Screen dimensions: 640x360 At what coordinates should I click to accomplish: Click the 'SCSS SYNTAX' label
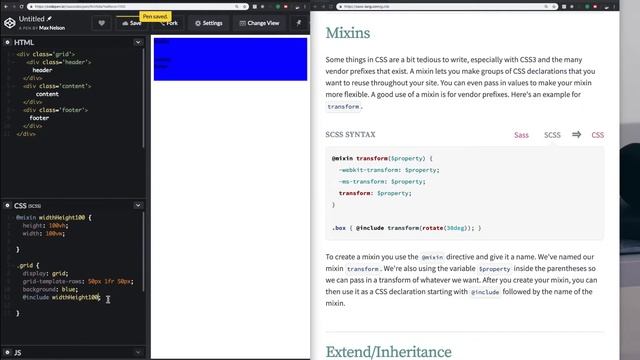click(x=350, y=135)
